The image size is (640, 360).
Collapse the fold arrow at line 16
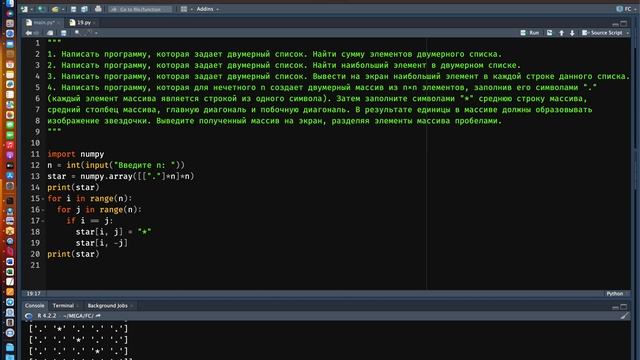tap(43, 210)
